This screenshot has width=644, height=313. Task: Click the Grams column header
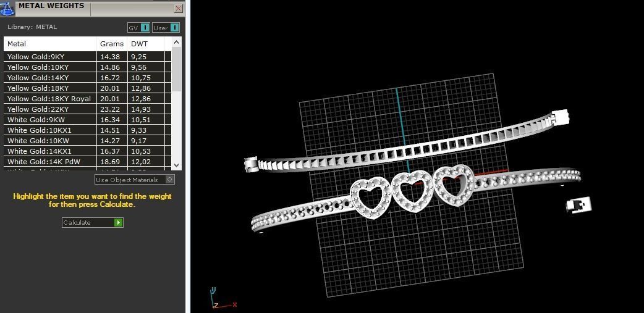[x=112, y=44]
